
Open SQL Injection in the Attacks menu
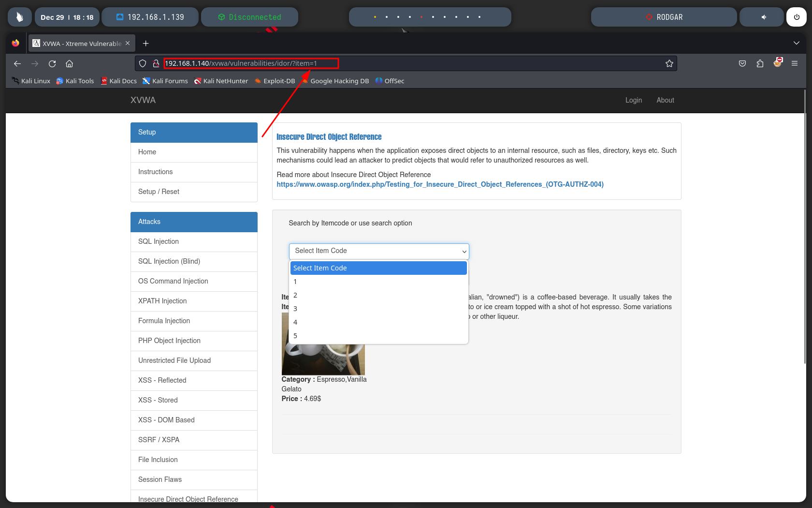coord(159,241)
